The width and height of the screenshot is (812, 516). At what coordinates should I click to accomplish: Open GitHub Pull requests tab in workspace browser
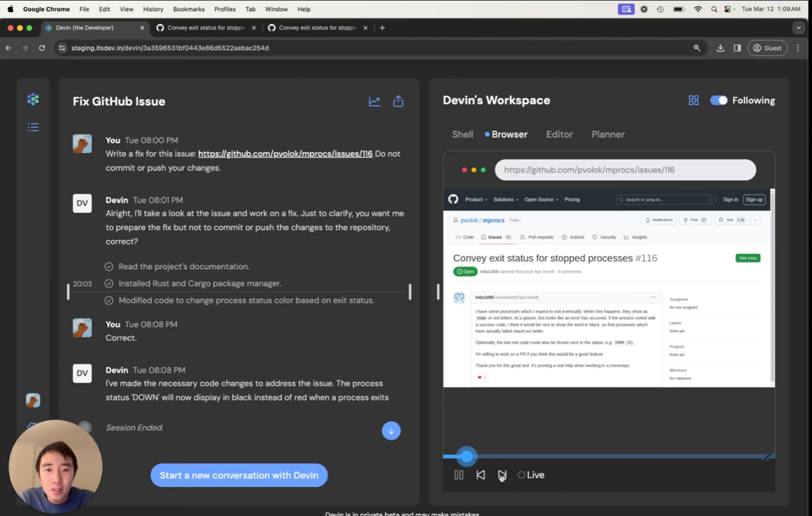tap(536, 237)
